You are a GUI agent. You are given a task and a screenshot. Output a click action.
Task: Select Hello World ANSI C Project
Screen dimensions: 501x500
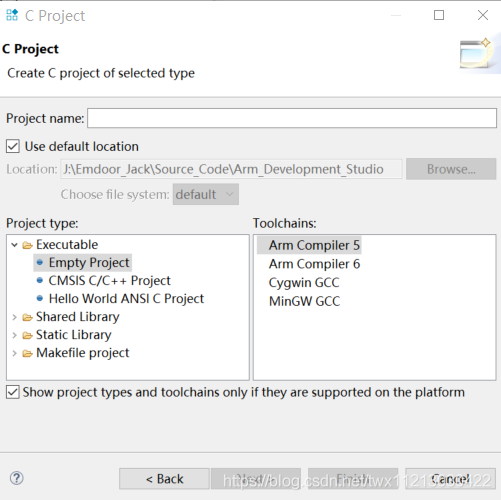coord(126,299)
